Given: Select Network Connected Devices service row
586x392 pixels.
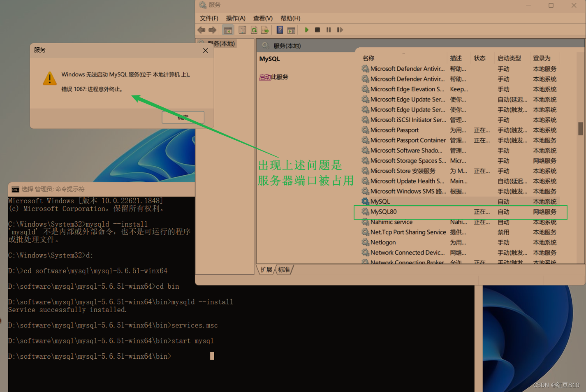Looking at the screenshot, I should click(460, 253).
